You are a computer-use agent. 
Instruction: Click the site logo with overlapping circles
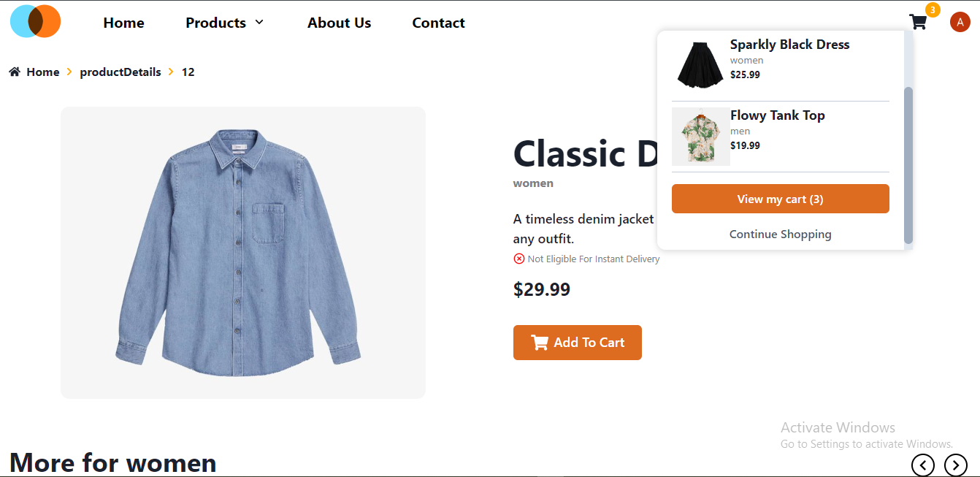pyautogui.click(x=35, y=21)
